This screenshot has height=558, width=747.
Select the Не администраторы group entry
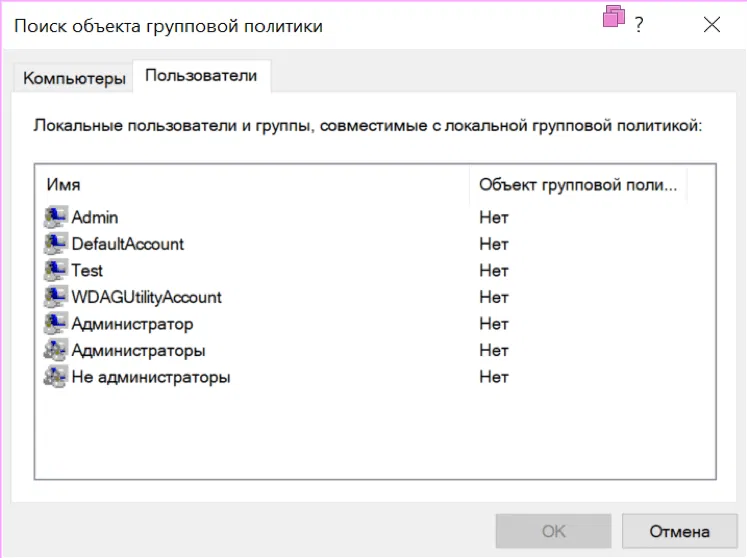pyautogui.click(x=150, y=378)
